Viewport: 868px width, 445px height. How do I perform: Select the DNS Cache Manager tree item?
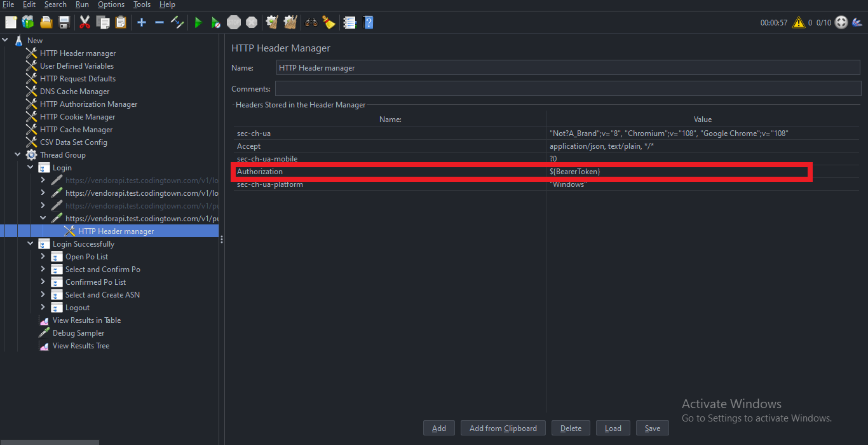click(x=74, y=91)
